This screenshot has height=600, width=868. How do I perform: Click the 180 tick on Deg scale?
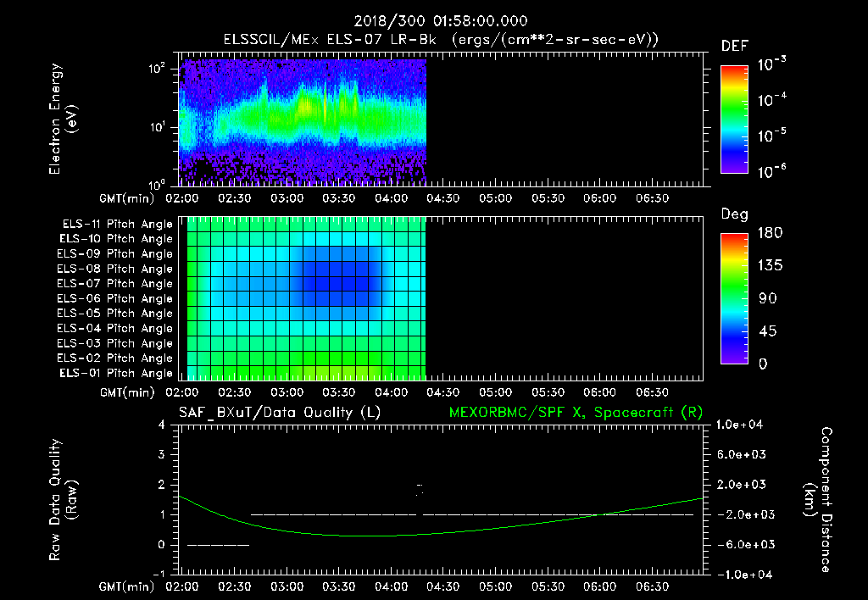(770, 233)
